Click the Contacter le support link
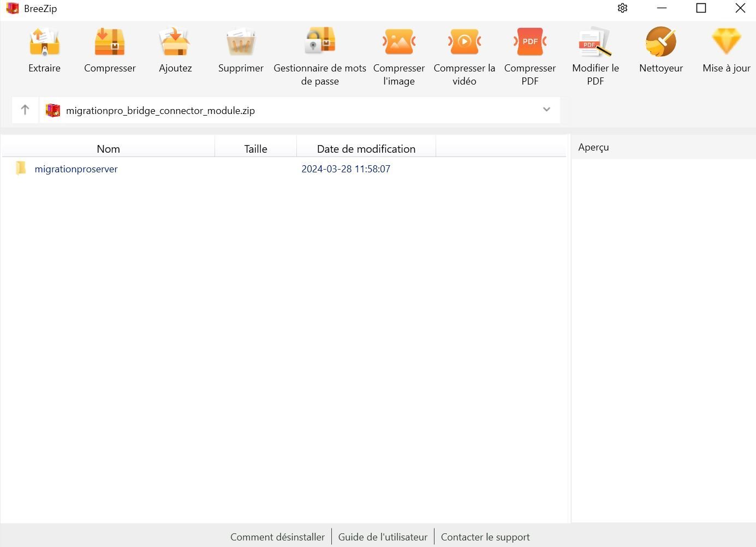The width and height of the screenshot is (756, 547). click(x=485, y=537)
